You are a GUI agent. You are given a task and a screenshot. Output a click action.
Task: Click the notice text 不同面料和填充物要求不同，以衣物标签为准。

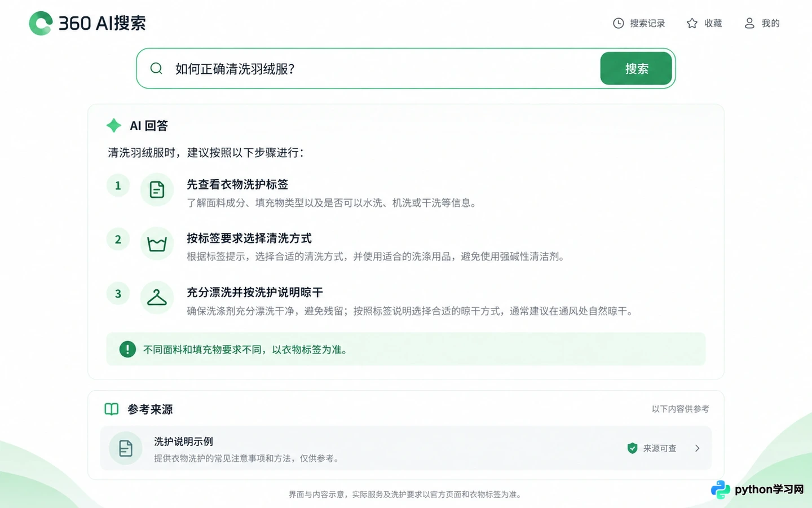click(247, 350)
